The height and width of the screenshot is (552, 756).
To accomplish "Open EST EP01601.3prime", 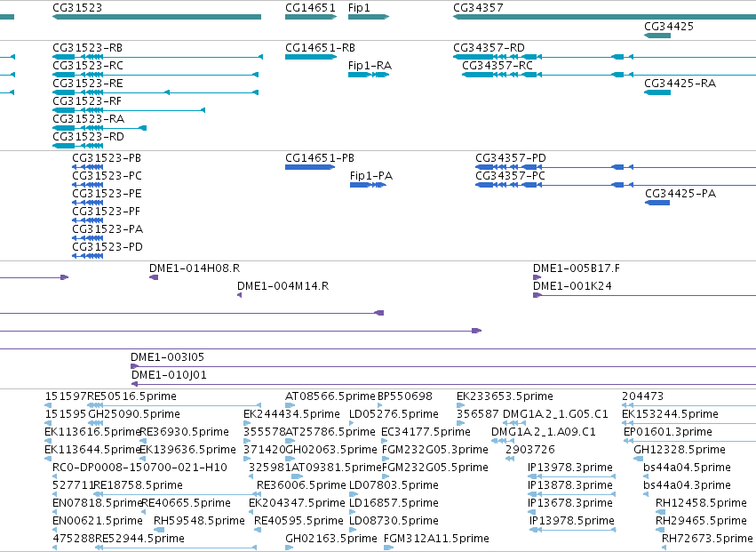I will click(668, 432).
